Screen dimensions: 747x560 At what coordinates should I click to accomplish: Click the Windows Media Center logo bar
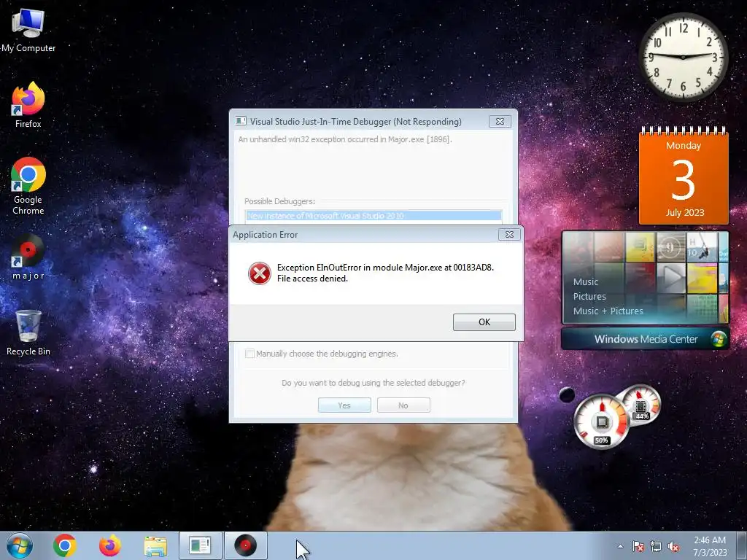pos(646,339)
